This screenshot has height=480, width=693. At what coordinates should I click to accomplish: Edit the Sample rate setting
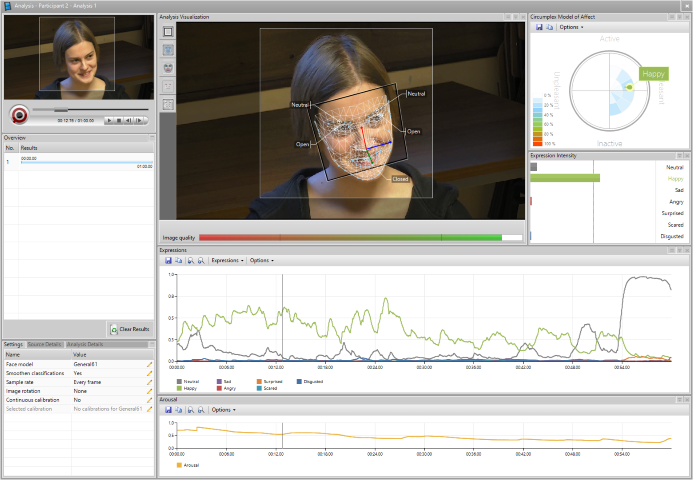[x=149, y=382]
